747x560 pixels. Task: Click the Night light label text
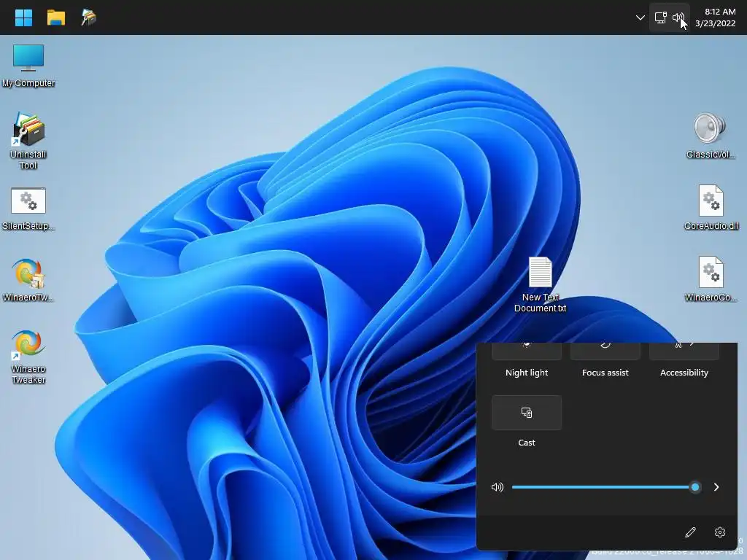tap(527, 373)
